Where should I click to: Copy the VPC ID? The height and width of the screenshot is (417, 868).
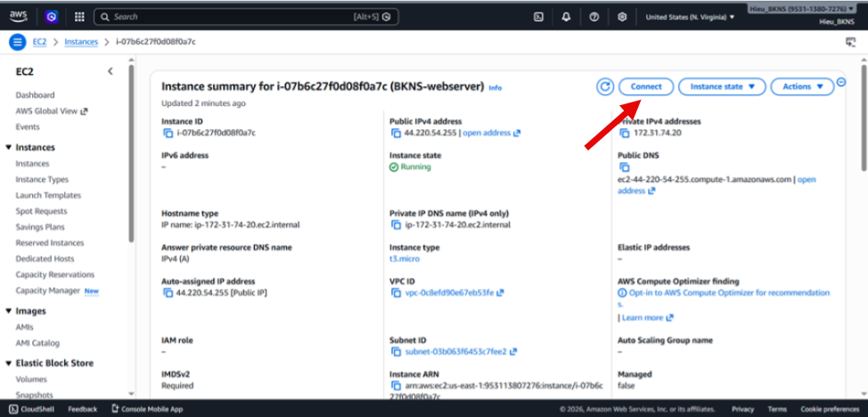396,292
